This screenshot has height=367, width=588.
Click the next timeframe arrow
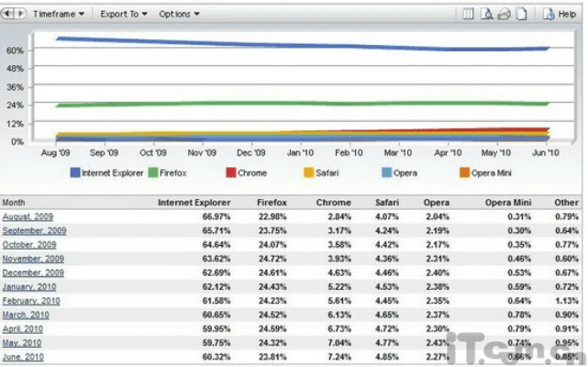click(20, 15)
